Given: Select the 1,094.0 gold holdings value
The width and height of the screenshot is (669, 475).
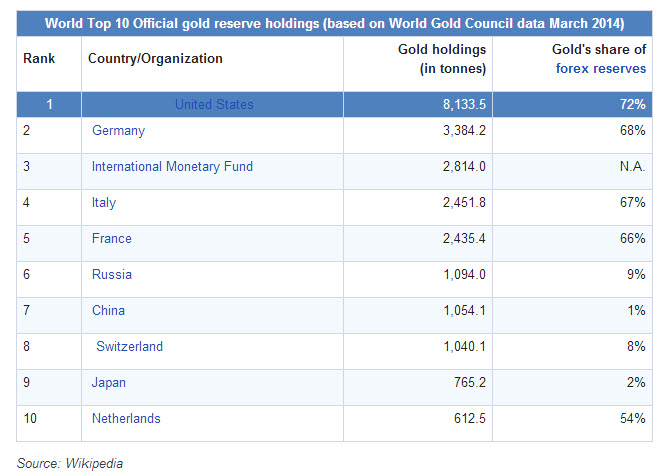Looking at the screenshot, I should [465, 274].
